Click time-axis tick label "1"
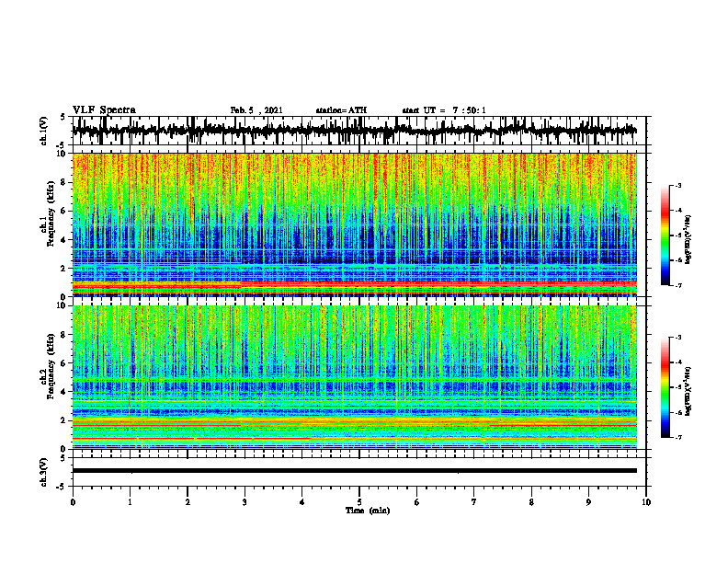The width and height of the screenshot is (728, 563). click(x=130, y=502)
